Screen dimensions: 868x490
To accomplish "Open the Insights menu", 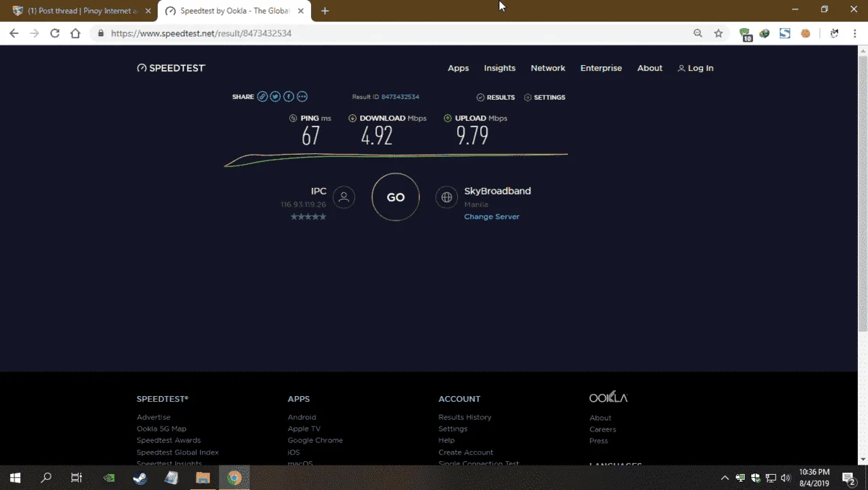I will click(500, 68).
